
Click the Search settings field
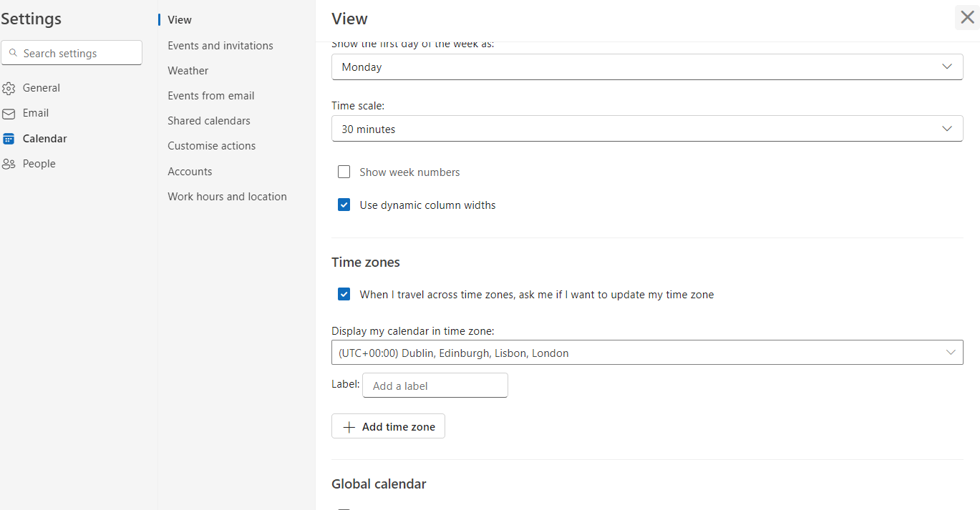click(x=79, y=53)
